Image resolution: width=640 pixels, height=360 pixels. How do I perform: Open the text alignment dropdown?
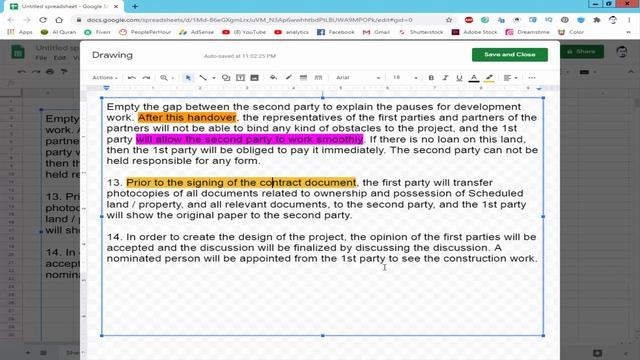510,78
